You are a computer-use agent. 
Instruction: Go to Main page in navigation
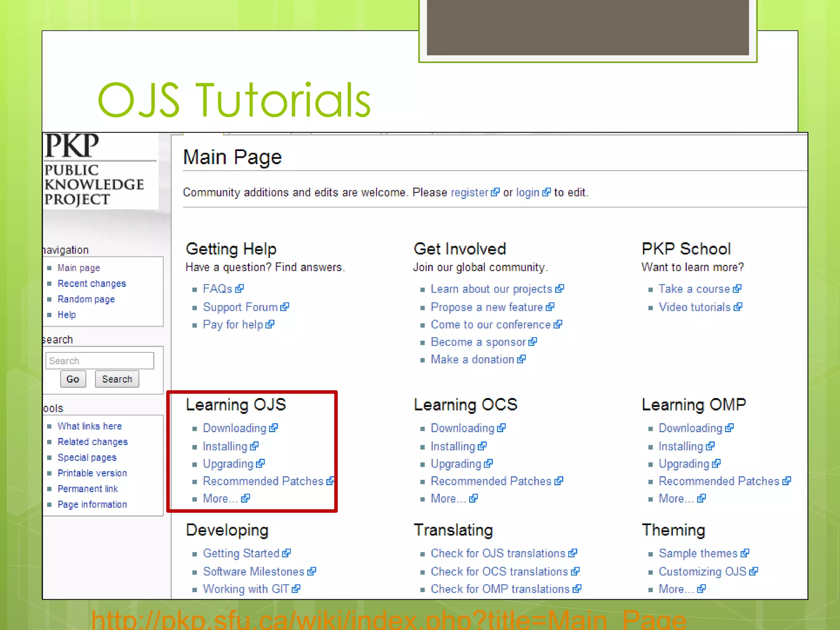point(79,268)
